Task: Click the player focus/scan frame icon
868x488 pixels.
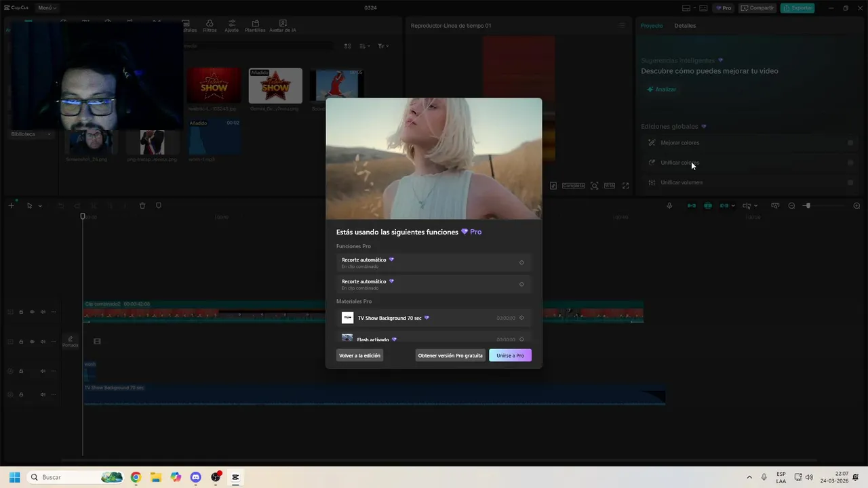Action: pyautogui.click(x=594, y=186)
